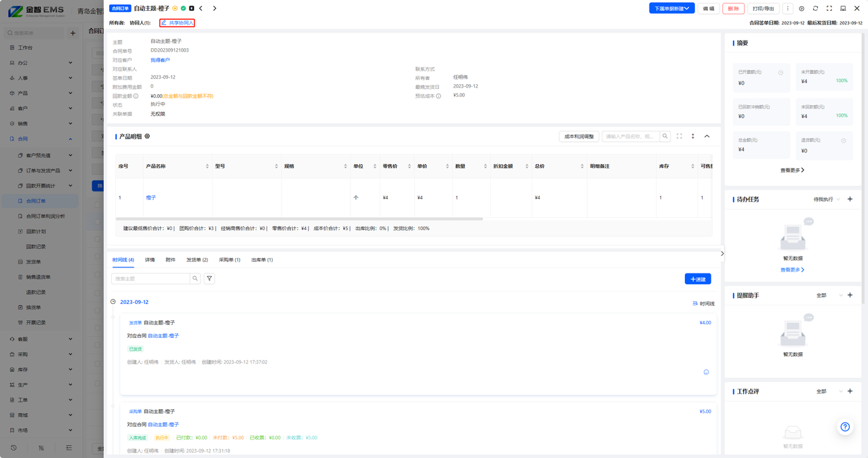
Task: Open the 下属单据新建 dropdown button
Action: click(x=671, y=9)
